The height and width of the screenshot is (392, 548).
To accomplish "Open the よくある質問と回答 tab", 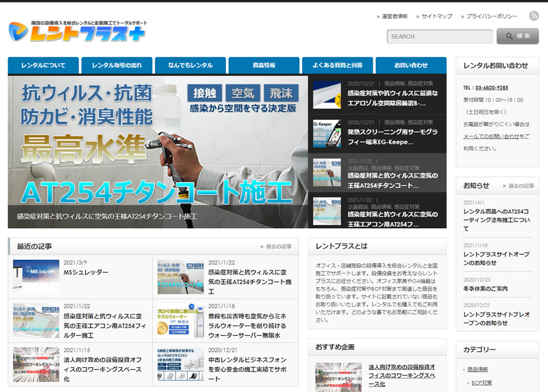I will (x=337, y=65).
